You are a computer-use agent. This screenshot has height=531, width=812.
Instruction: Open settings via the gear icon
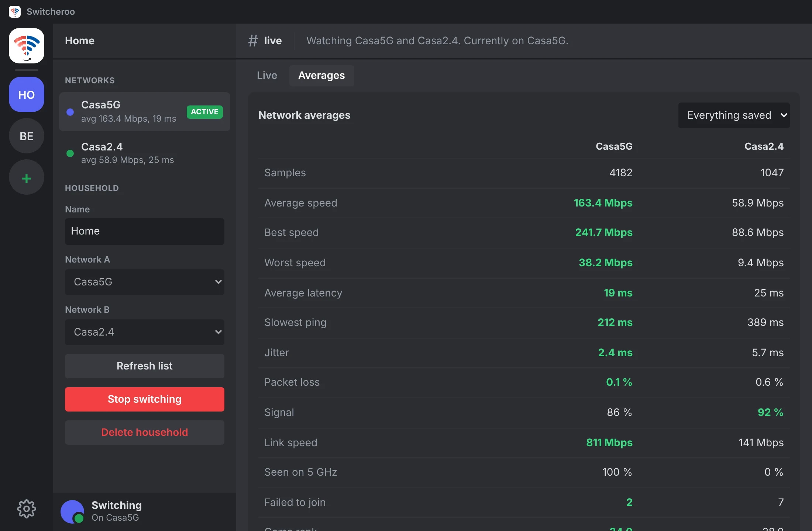pos(27,509)
